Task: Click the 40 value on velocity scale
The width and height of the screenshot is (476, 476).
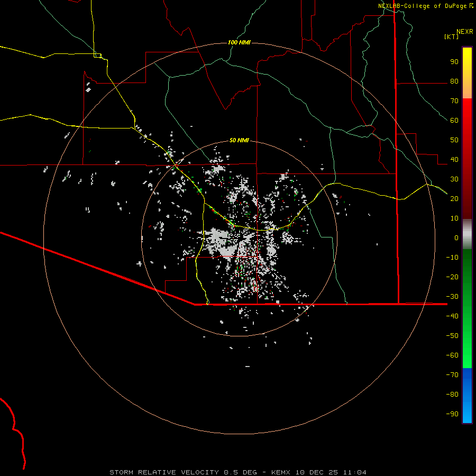Action: (x=454, y=160)
